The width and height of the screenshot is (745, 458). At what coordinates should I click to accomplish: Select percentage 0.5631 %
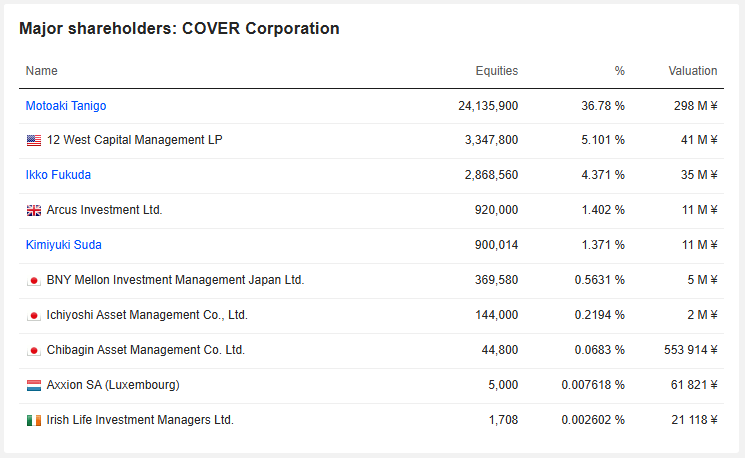click(x=600, y=280)
